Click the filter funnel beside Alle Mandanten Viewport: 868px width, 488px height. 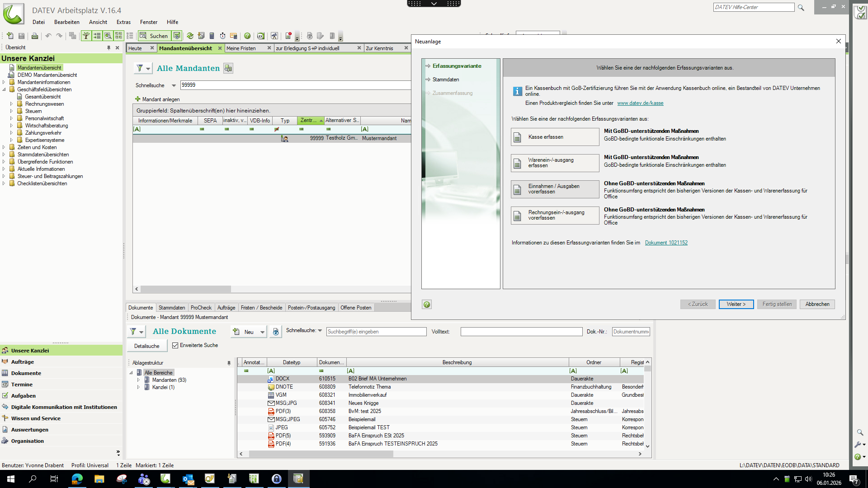coord(140,68)
